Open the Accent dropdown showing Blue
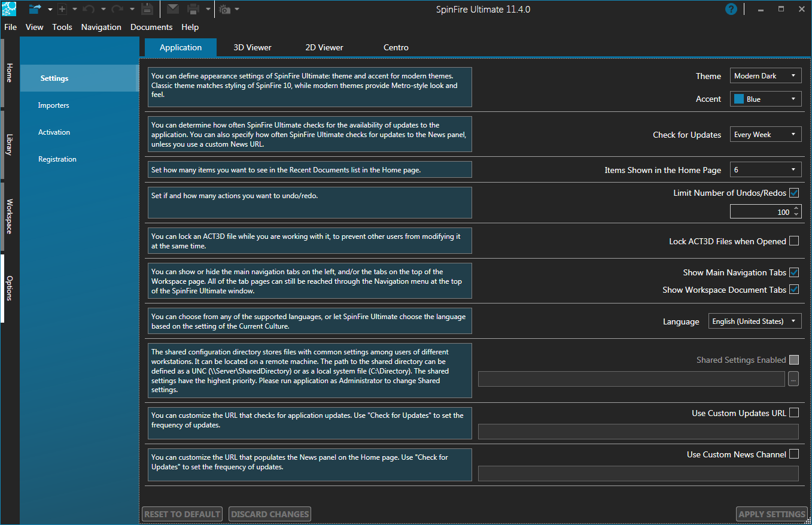The image size is (812, 525). 765,99
